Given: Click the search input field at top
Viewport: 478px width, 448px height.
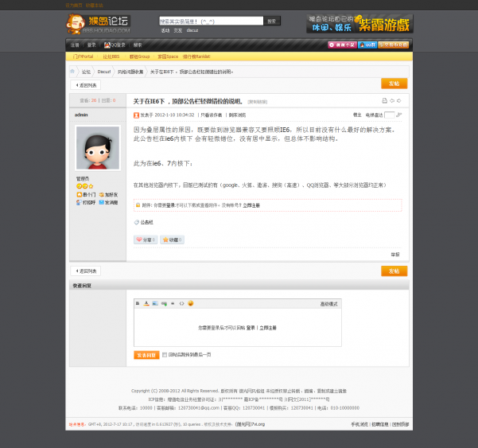Looking at the screenshot, I should tap(211, 21).
